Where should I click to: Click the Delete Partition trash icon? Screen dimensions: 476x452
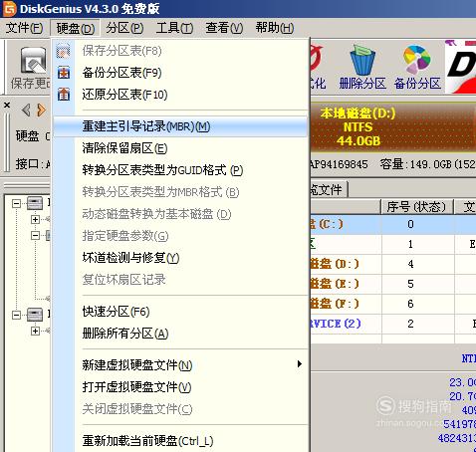point(362,61)
